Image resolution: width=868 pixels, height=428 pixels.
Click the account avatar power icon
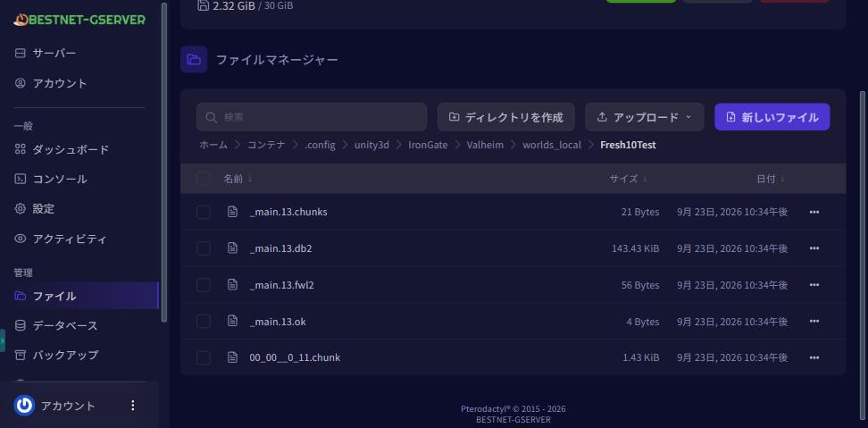[x=24, y=406]
